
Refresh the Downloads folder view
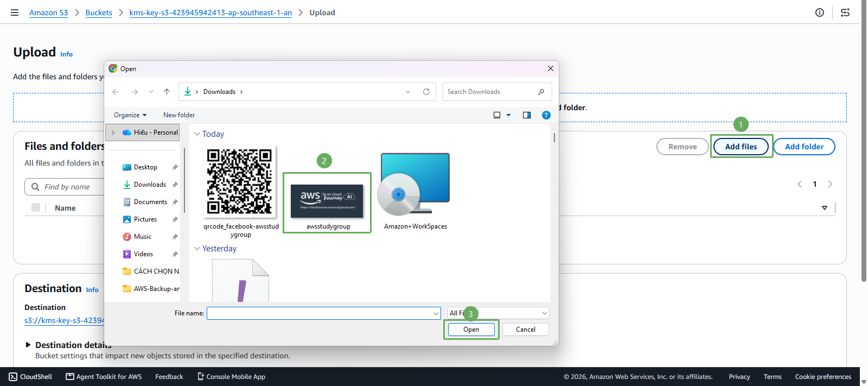(x=426, y=92)
